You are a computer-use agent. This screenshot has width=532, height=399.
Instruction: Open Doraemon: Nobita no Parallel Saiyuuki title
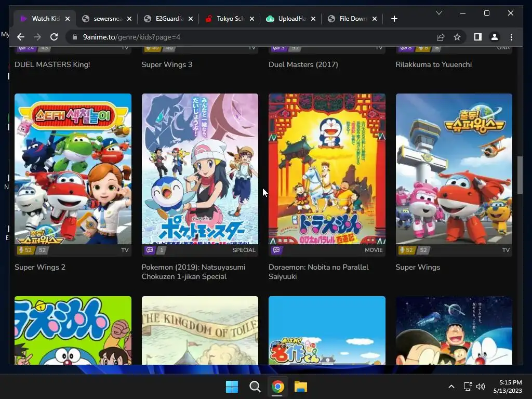318,272
